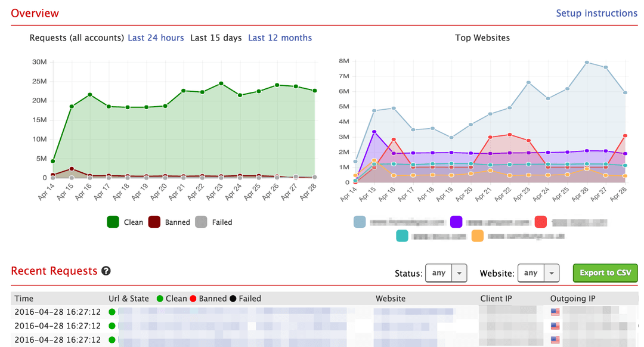Viewport: 644px width, 347px height.
Task: Click the US flag icon in first row
Action: 555,312
